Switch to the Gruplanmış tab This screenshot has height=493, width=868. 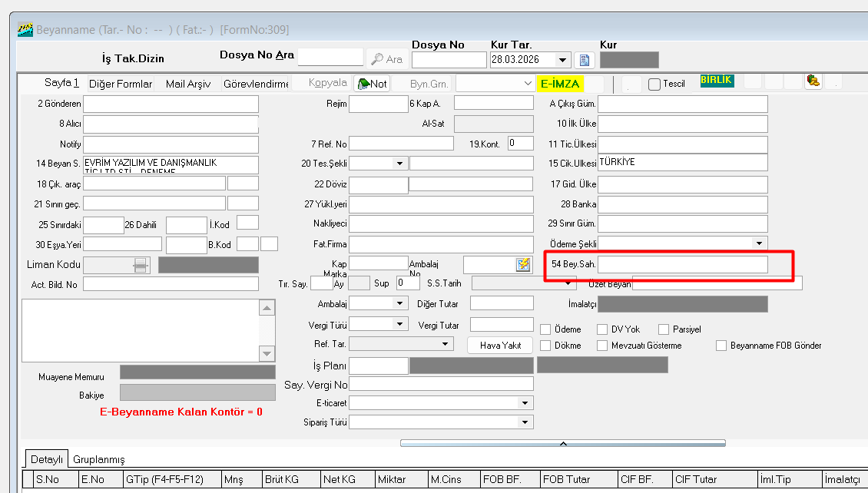tap(98, 459)
